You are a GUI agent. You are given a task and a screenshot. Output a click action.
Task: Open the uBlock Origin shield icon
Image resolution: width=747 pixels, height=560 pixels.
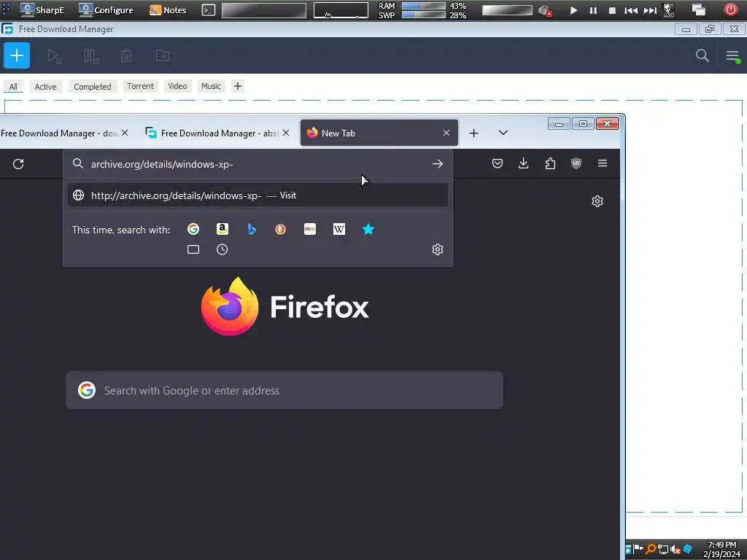coord(576,164)
